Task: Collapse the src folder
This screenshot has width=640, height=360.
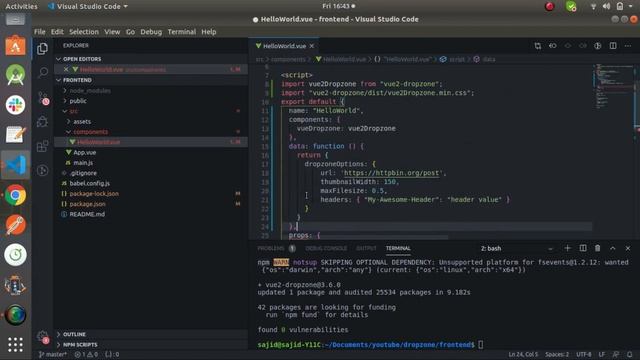Action: coord(151,111)
